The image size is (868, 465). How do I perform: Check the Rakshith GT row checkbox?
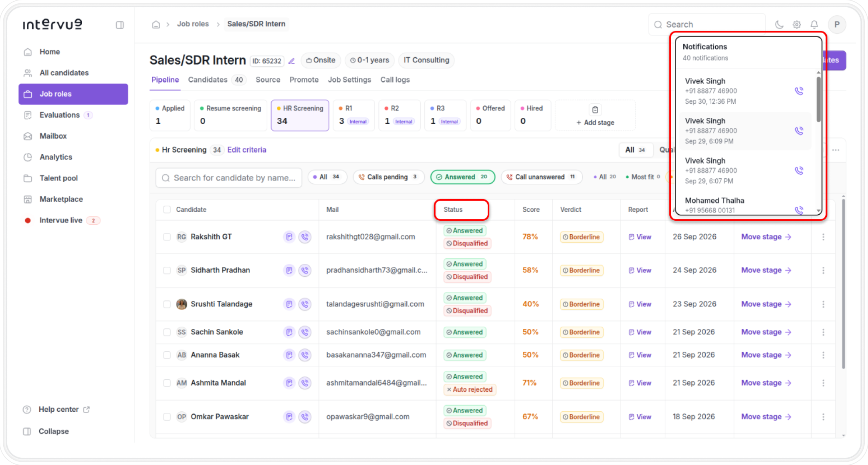click(x=167, y=237)
